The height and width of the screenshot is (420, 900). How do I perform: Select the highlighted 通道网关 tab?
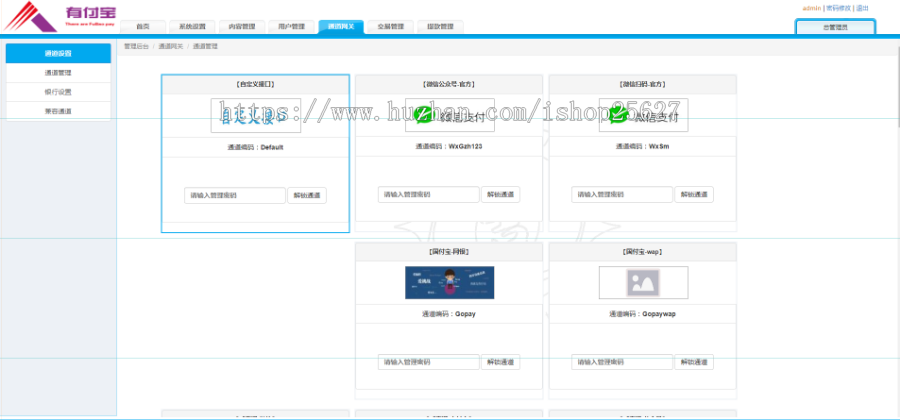pyautogui.click(x=341, y=27)
